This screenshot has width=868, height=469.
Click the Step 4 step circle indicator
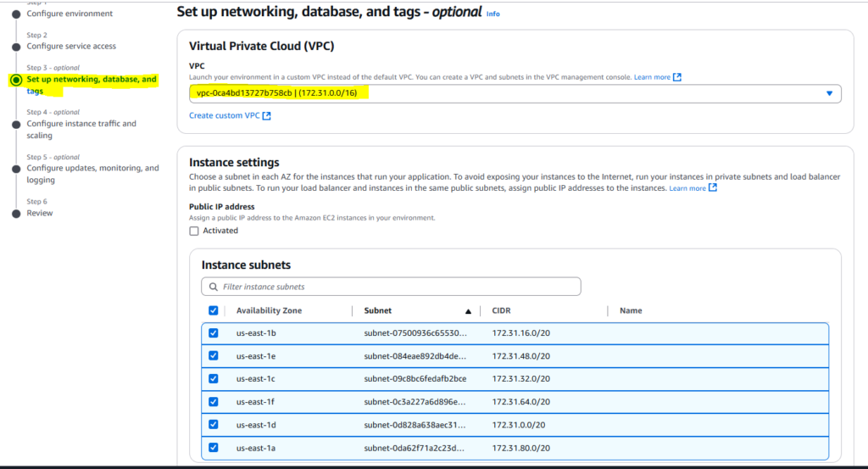15,124
